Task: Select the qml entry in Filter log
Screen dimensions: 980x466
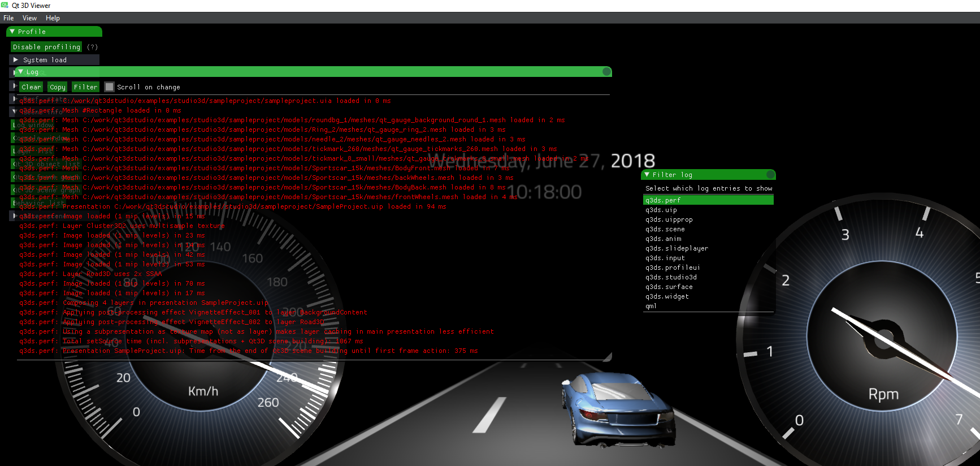Action: (x=651, y=306)
